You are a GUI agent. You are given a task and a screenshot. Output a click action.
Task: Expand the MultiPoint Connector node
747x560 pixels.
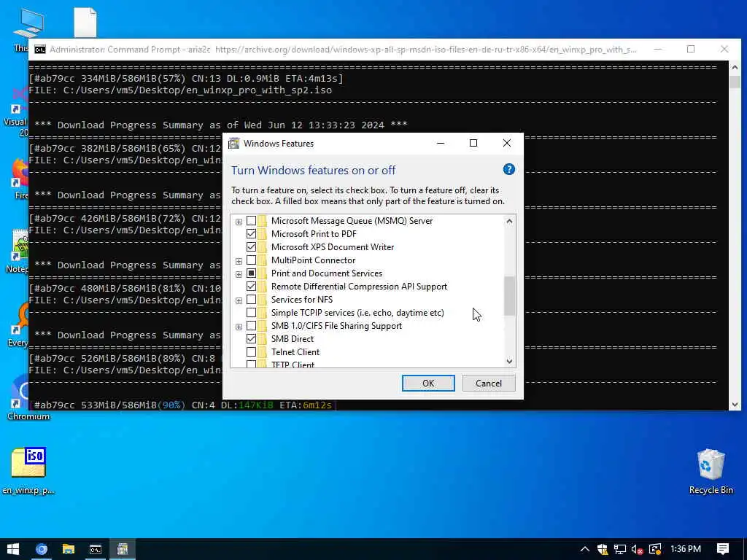click(239, 261)
